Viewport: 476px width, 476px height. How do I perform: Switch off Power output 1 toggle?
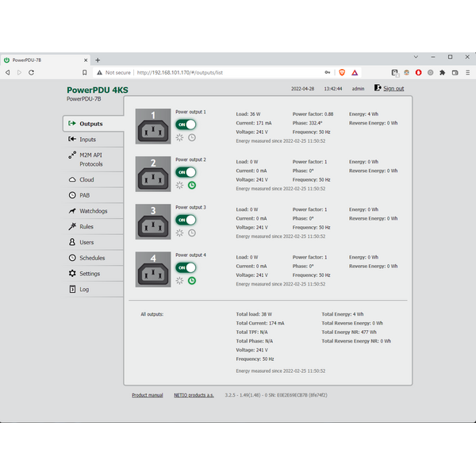tap(186, 125)
